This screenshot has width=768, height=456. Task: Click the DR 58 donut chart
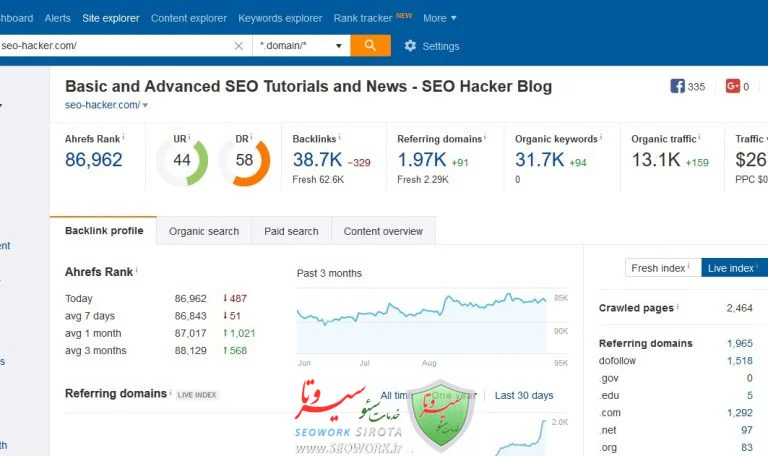click(x=244, y=161)
